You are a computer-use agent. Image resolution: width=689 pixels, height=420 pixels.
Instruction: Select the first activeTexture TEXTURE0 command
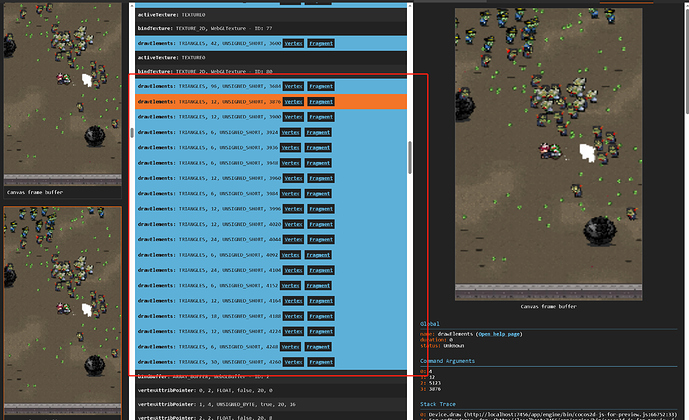[271, 15]
